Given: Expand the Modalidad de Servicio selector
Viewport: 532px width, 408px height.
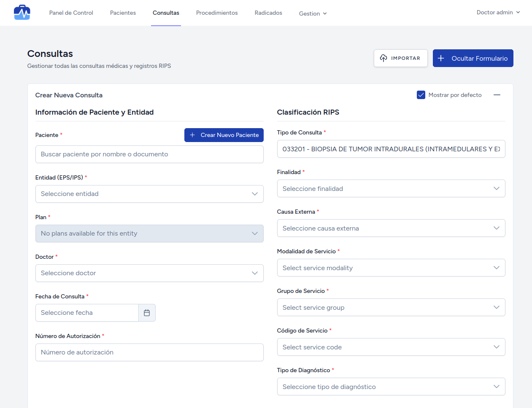Looking at the screenshot, I should pyautogui.click(x=391, y=268).
